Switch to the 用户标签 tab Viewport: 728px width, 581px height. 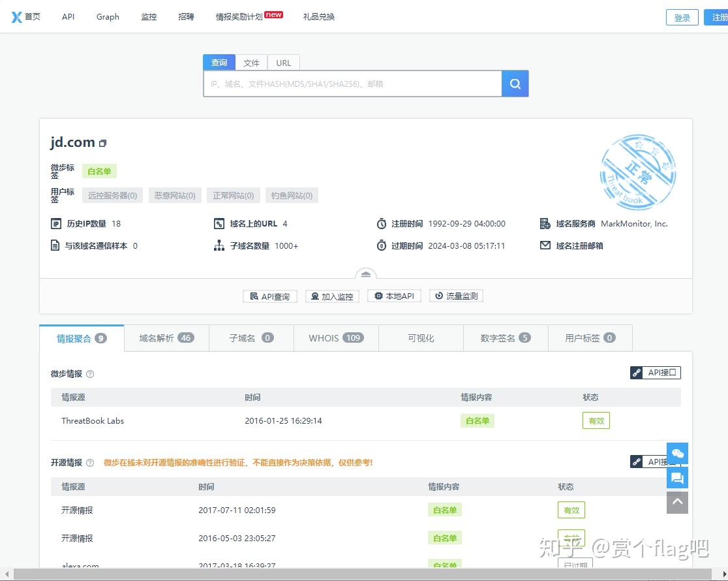pyautogui.click(x=590, y=338)
